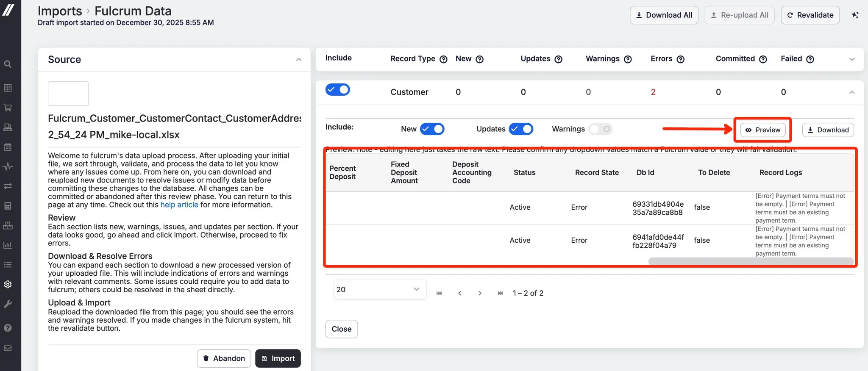Go to the next page of results
868x371 pixels.
click(480, 293)
